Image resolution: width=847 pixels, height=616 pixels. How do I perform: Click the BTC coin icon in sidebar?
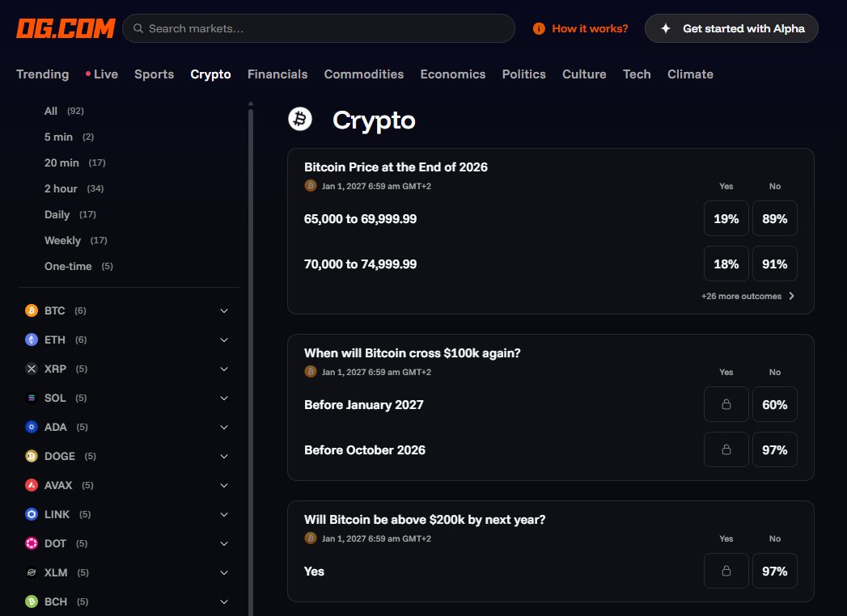pos(32,310)
